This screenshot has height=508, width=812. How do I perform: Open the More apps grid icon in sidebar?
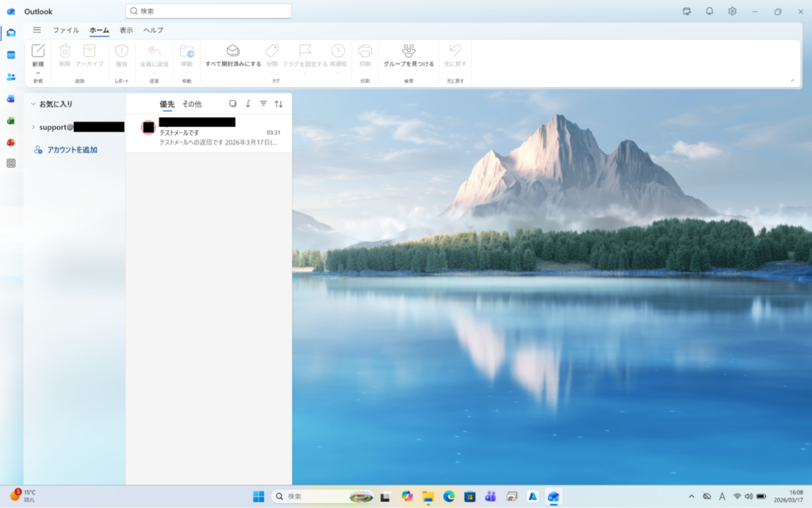pyautogui.click(x=11, y=164)
